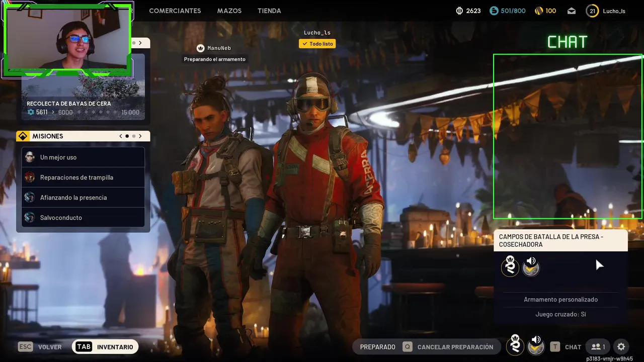Click ESC VOLVER back button
The image size is (644, 362).
click(40, 347)
